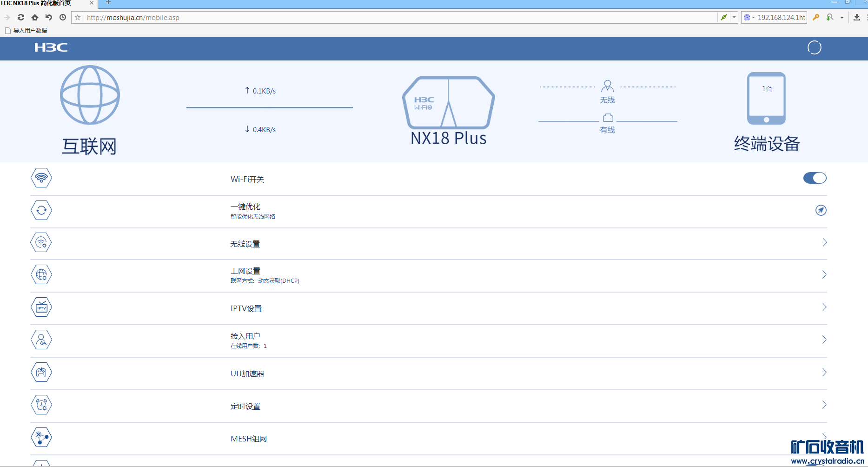Click the 终端设备 label
This screenshot has height=467, width=868.
point(767,144)
